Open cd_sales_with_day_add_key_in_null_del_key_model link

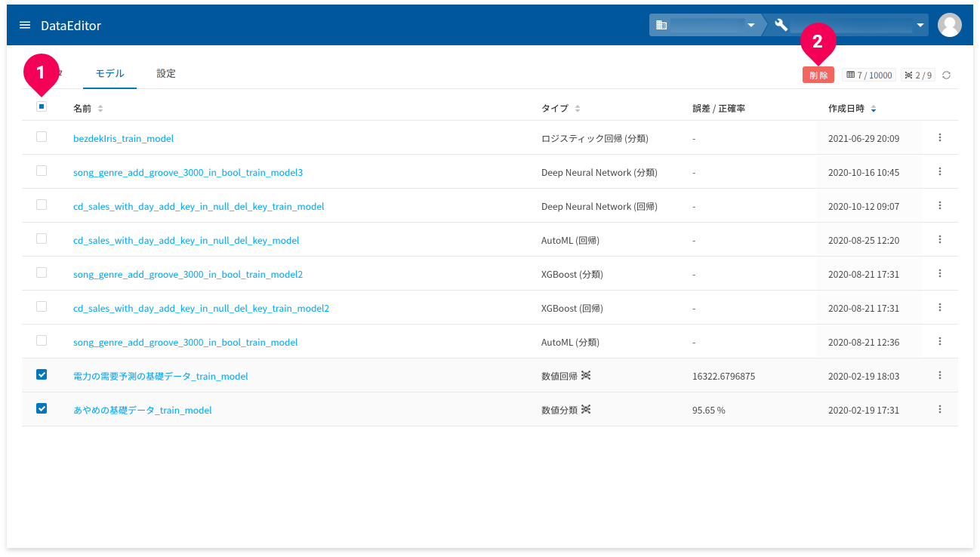click(186, 240)
